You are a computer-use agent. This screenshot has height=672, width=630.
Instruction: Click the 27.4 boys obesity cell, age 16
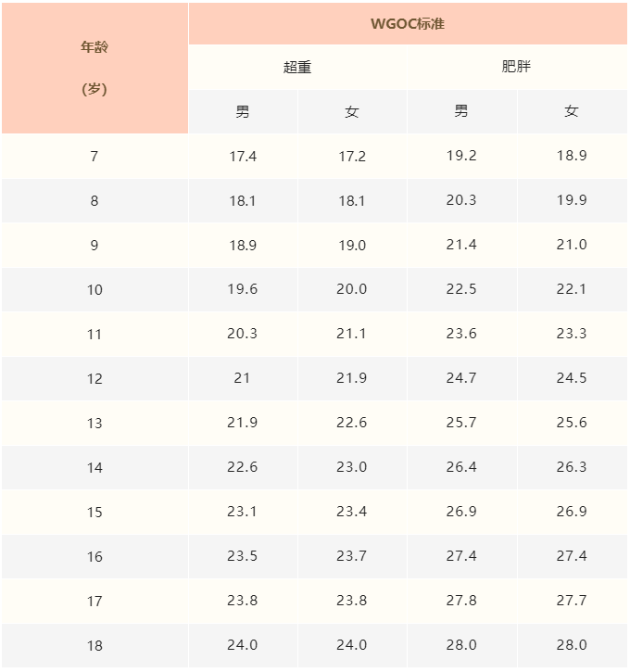[x=461, y=556]
